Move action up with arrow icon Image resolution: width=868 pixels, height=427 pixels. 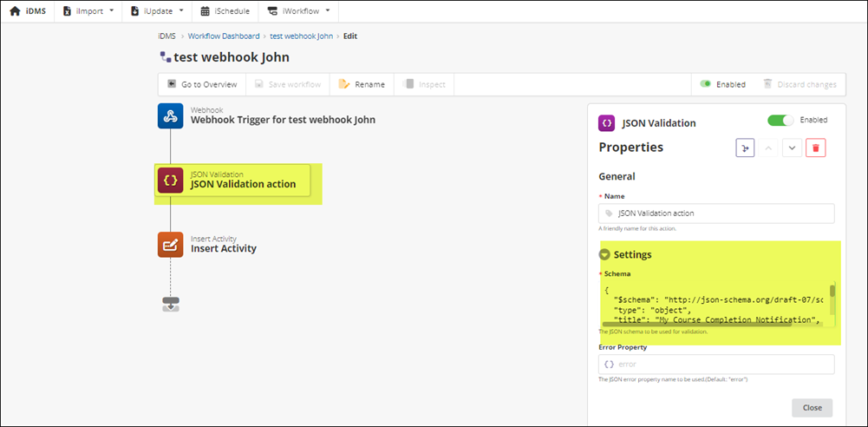[x=768, y=148]
